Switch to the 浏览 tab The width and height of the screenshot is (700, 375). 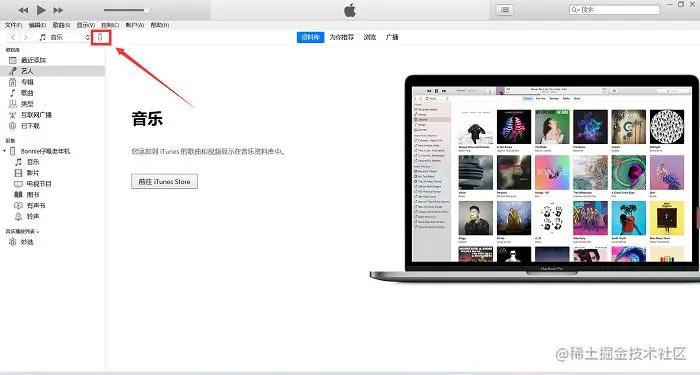[x=370, y=38]
